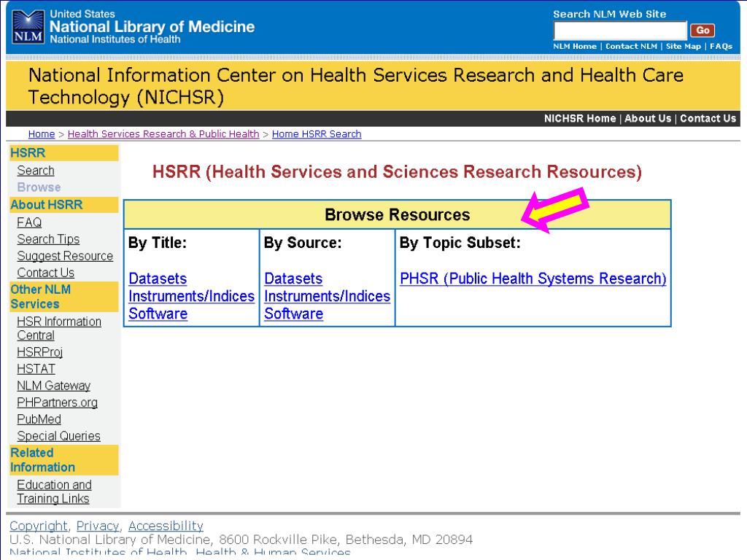Browse Software under By Title

click(158, 314)
